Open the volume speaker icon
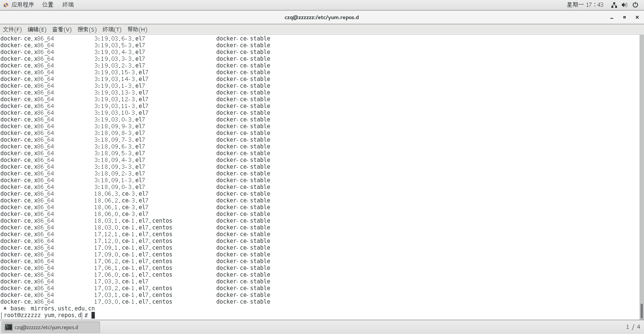The width and height of the screenshot is (644, 334). [625, 5]
